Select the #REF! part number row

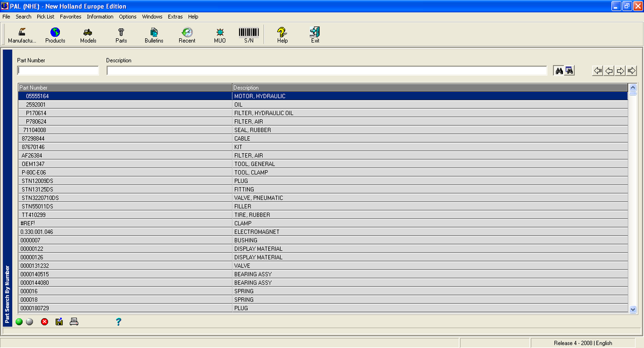pyautogui.click(x=323, y=223)
